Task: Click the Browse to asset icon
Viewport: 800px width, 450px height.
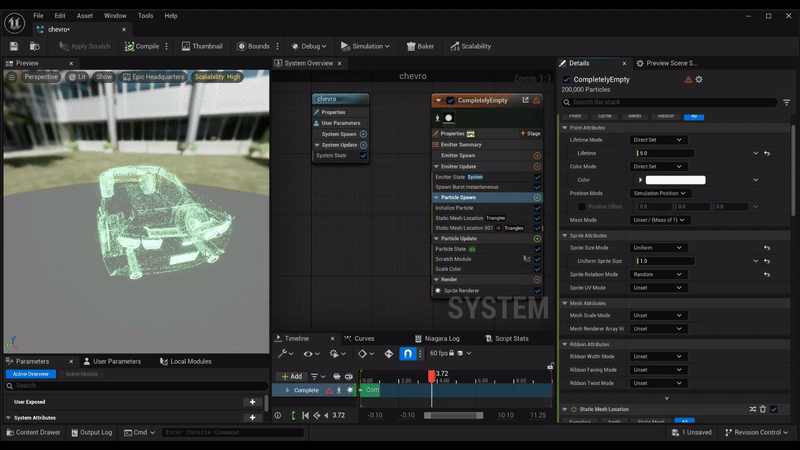Action: pos(35,46)
